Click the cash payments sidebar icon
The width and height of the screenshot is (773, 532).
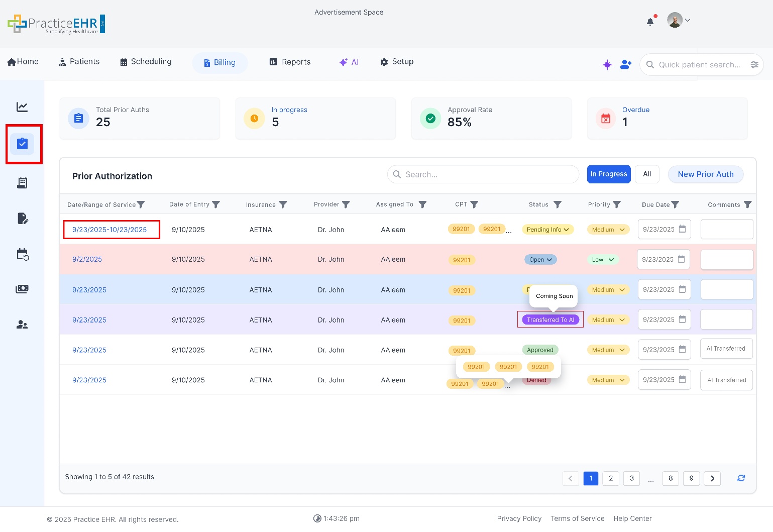tap(22, 289)
